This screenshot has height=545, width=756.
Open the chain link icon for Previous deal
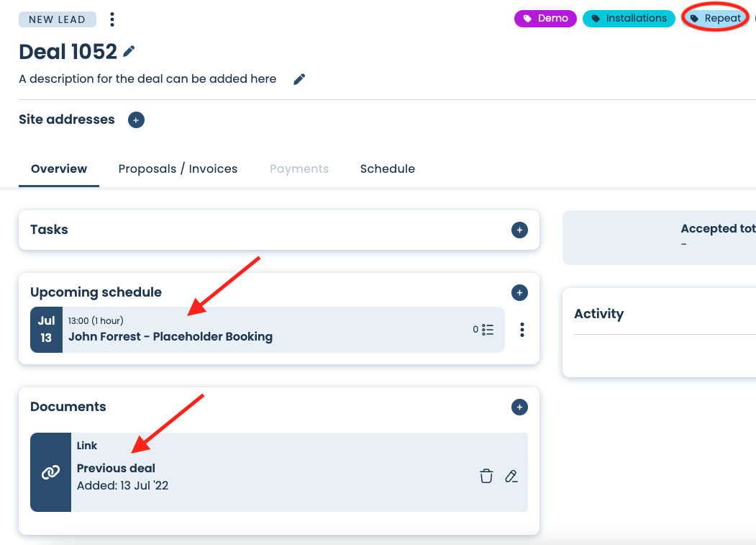[50, 472]
